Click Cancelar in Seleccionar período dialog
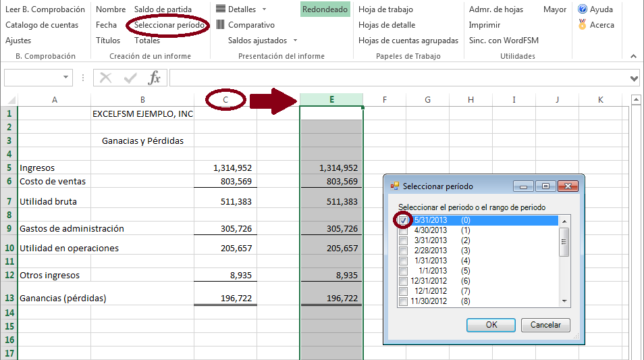The height and width of the screenshot is (360, 644). (x=545, y=325)
